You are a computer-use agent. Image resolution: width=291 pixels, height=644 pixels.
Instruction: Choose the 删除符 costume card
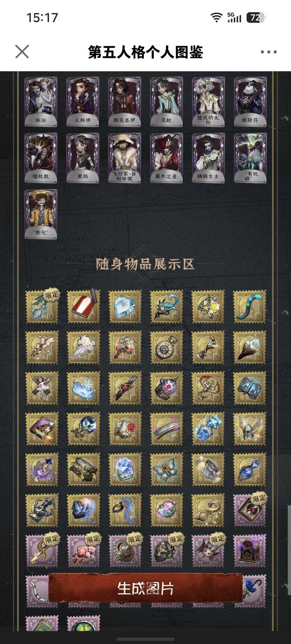(x=250, y=102)
